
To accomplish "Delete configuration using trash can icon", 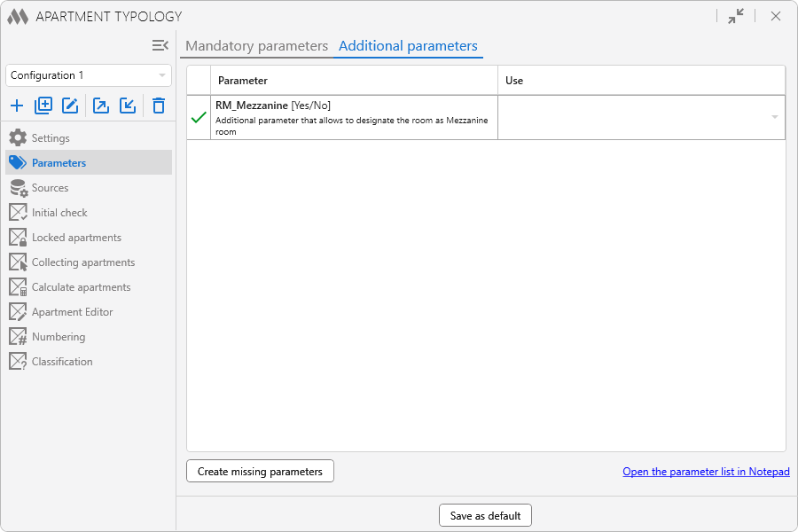I will click(x=159, y=106).
